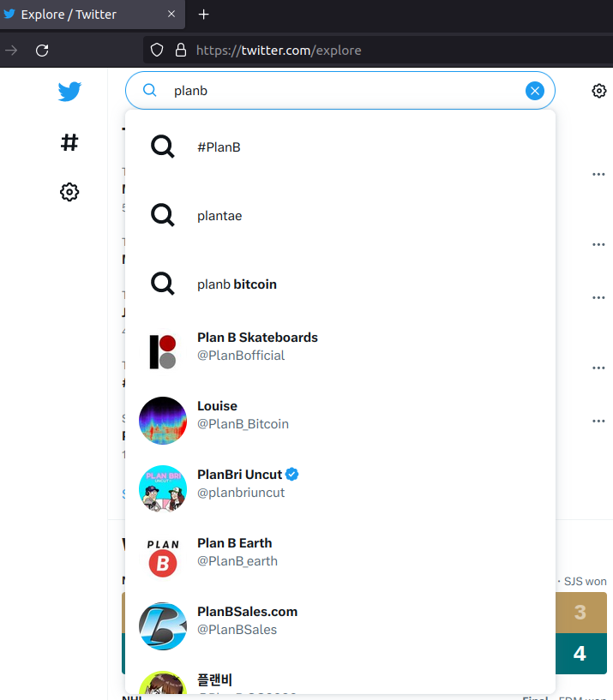Image resolution: width=613 pixels, height=700 pixels.
Task: Click Plan B Skateboards logo avatar
Action: coord(163,352)
